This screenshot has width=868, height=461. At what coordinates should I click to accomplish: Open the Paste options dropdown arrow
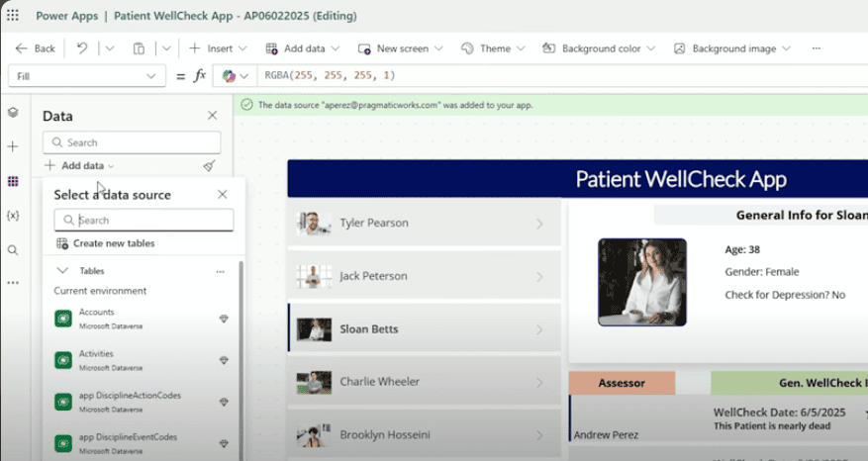(x=166, y=48)
